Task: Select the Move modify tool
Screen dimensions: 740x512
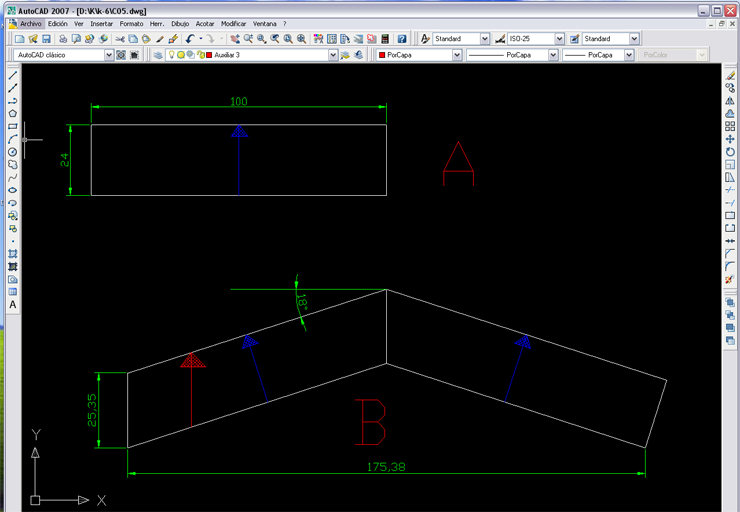Action: point(730,139)
